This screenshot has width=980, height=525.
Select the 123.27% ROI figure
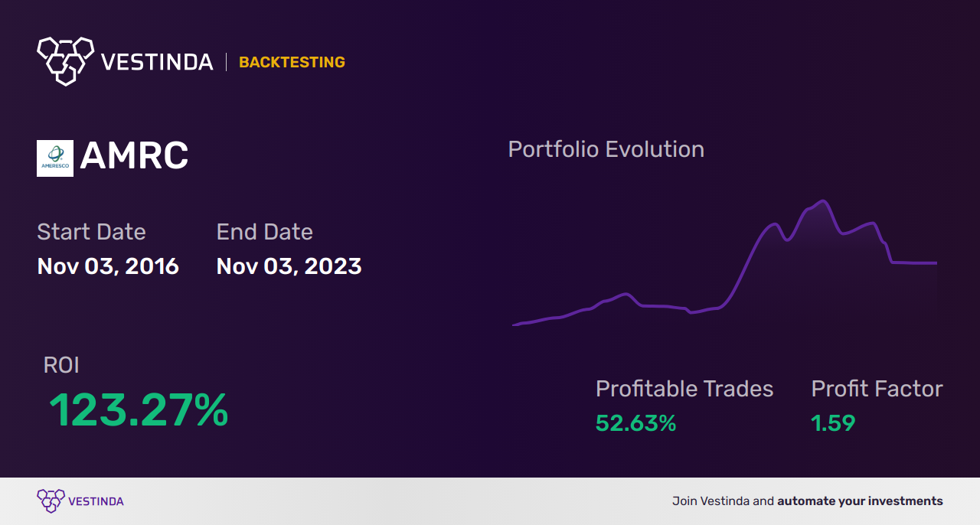[x=139, y=410]
